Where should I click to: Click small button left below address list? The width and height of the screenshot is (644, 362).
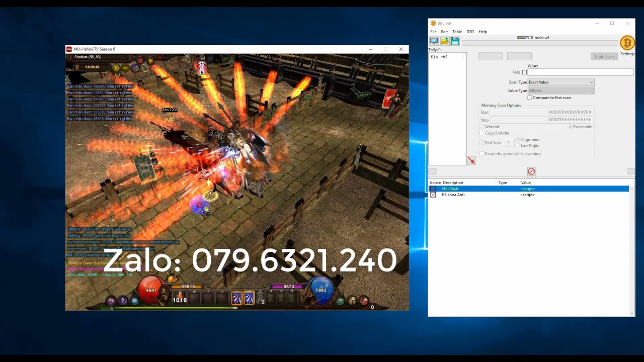coord(432,171)
